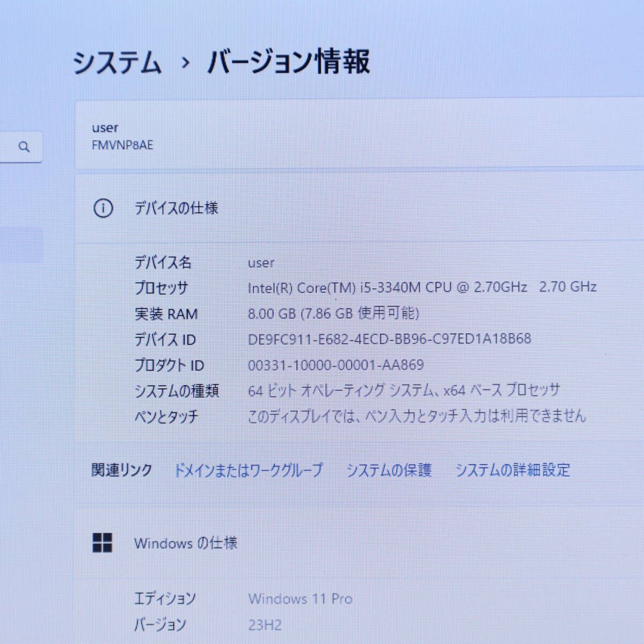Click the Windows logo icon beside Windows の仕様
This screenshot has width=644, height=644.
[103, 543]
